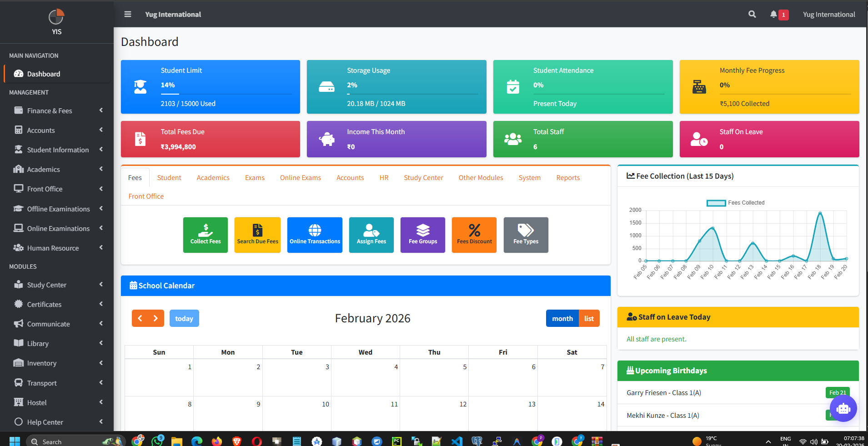
Task: Open Fee Types settings
Action: [x=526, y=235]
